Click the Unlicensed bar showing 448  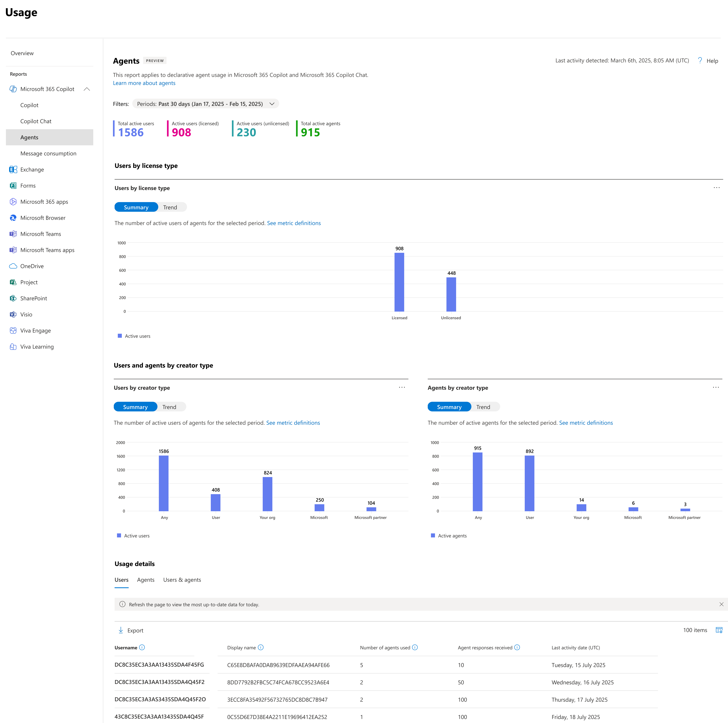451,294
